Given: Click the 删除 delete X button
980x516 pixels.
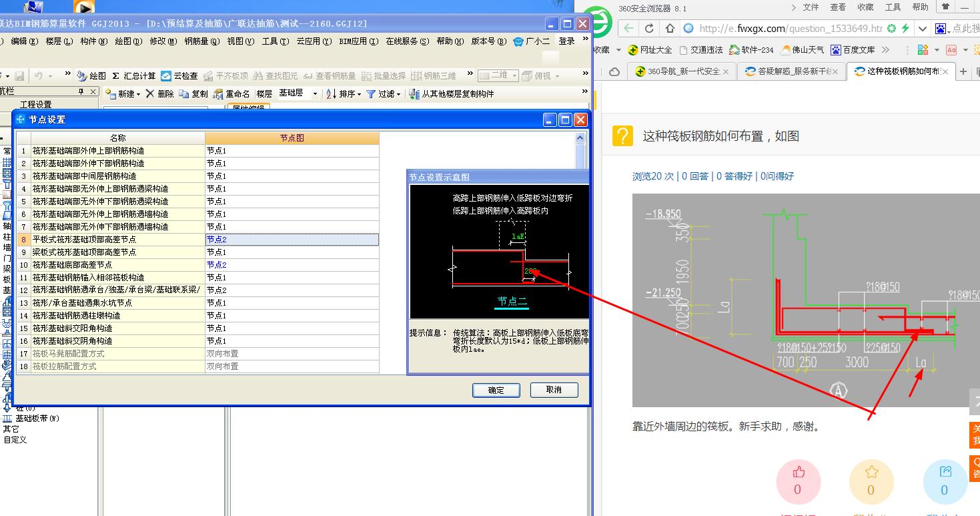Looking at the screenshot, I should click(160, 94).
